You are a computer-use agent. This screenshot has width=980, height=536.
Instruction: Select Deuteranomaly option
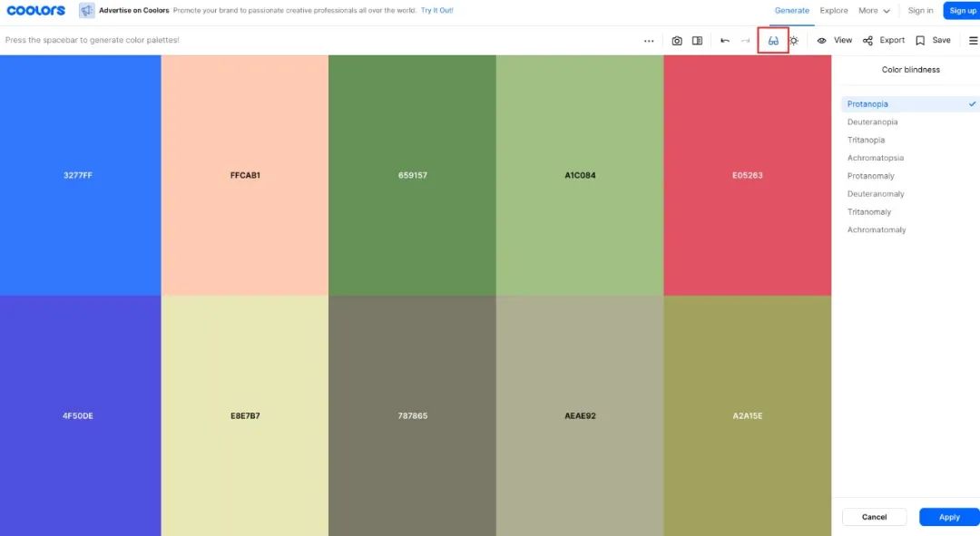tap(910, 194)
